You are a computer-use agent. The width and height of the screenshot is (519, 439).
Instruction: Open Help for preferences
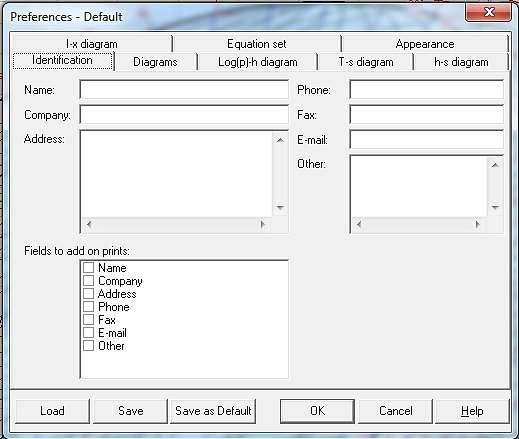472,411
